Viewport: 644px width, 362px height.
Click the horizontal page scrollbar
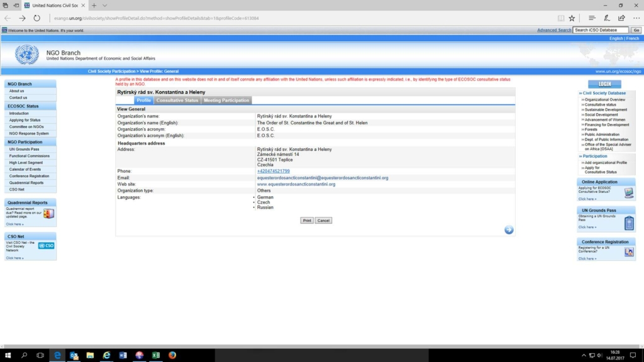click(322, 346)
